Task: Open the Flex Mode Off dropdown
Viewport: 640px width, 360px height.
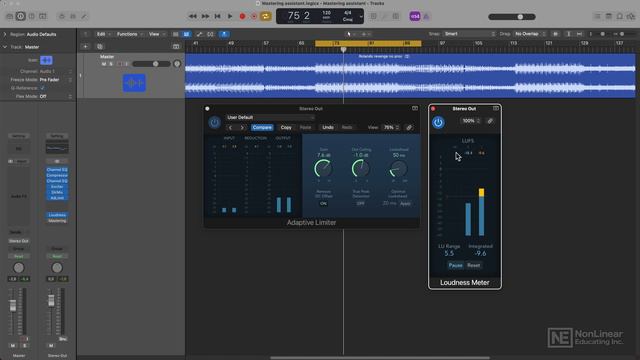Action: [x=55, y=96]
